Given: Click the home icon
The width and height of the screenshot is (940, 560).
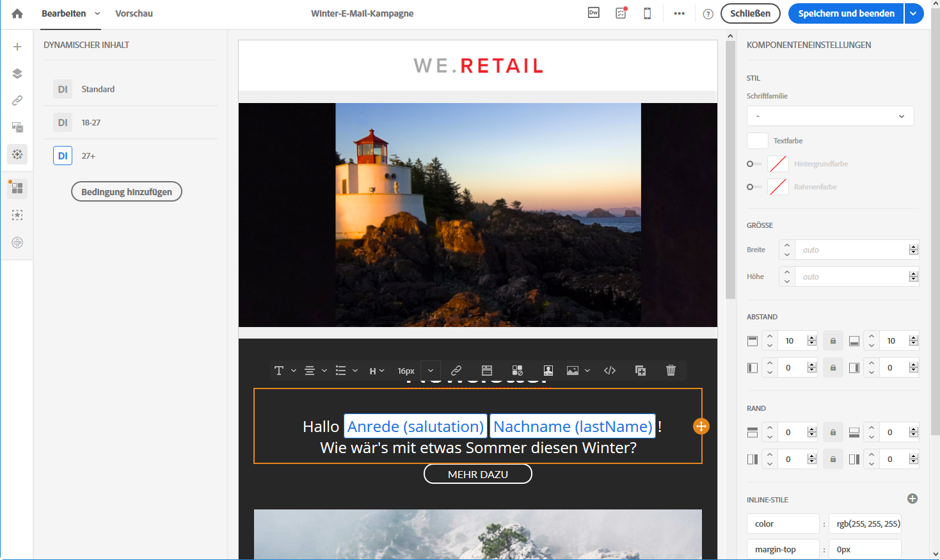Looking at the screenshot, I should point(17,13).
